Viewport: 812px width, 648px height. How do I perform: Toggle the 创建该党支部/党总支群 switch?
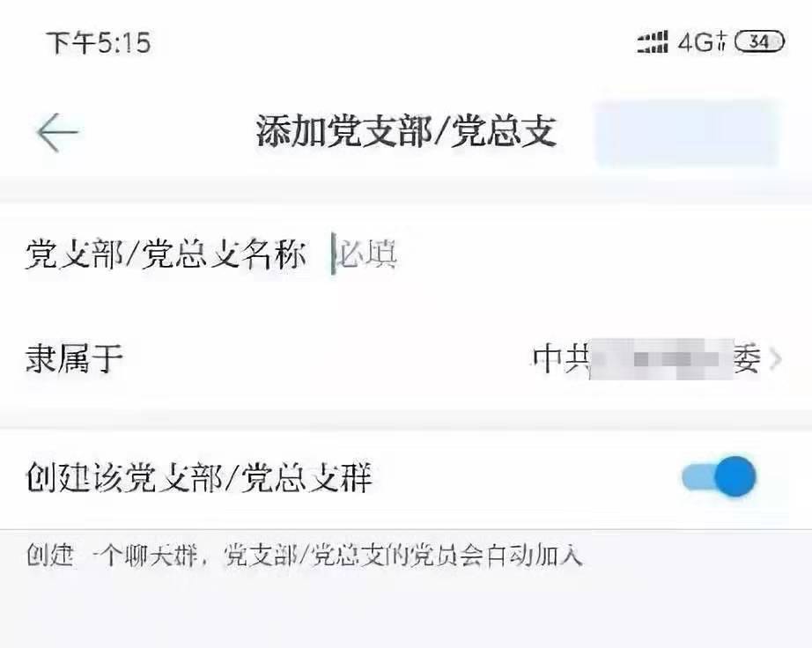point(719,476)
